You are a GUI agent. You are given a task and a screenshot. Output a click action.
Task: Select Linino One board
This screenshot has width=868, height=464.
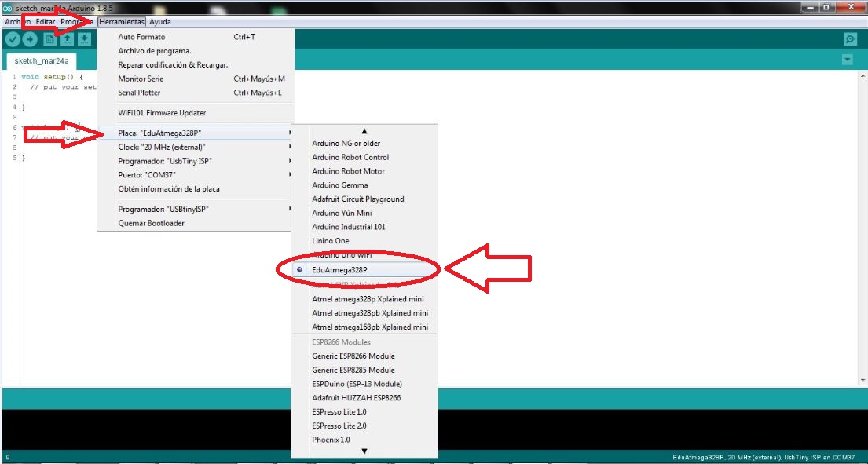pyautogui.click(x=364, y=240)
